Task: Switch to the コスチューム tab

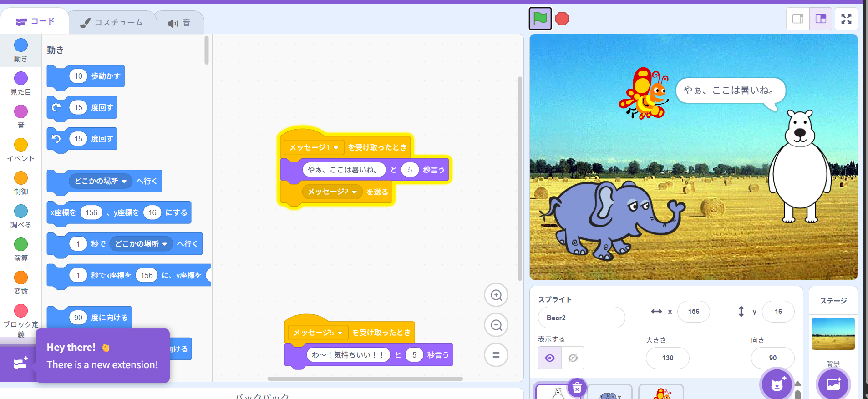Action: tap(112, 22)
